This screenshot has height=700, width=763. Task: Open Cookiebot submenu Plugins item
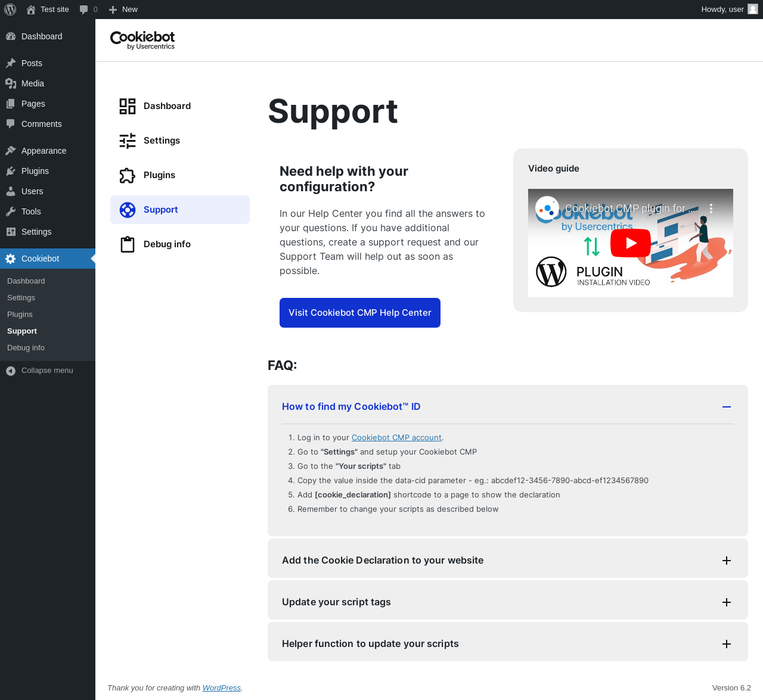point(20,315)
